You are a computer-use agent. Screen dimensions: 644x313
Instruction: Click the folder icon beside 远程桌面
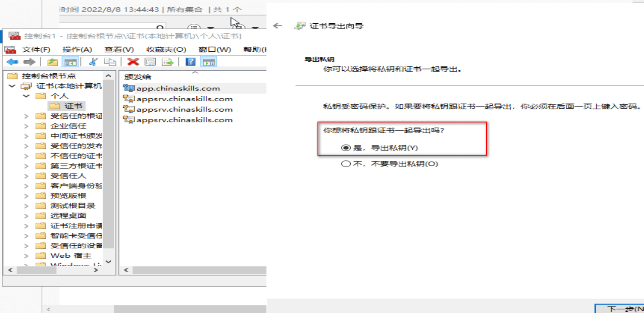[x=41, y=216]
